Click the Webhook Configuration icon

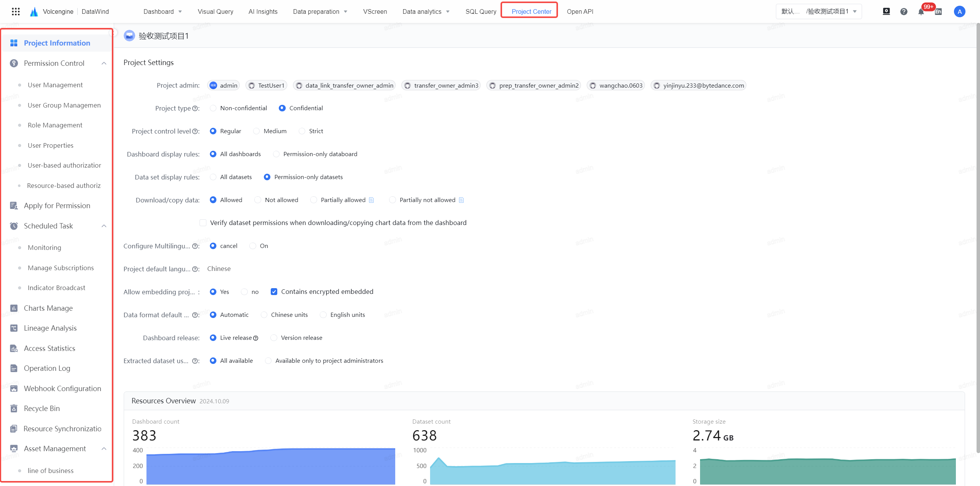14,388
